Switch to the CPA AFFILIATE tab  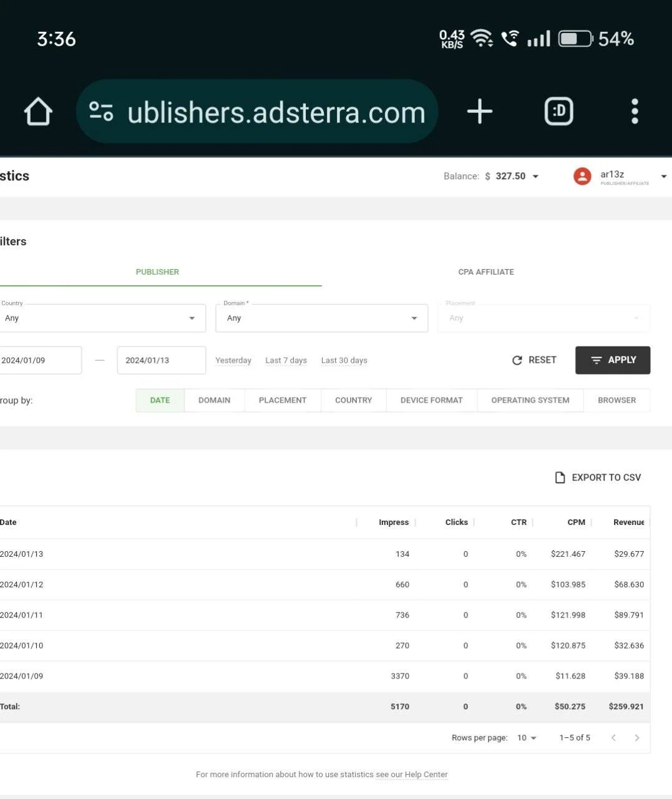click(486, 272)
